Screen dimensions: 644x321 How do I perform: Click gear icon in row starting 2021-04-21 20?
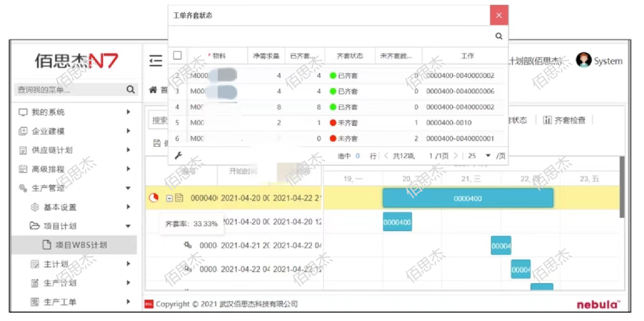[x=188, y=245]
